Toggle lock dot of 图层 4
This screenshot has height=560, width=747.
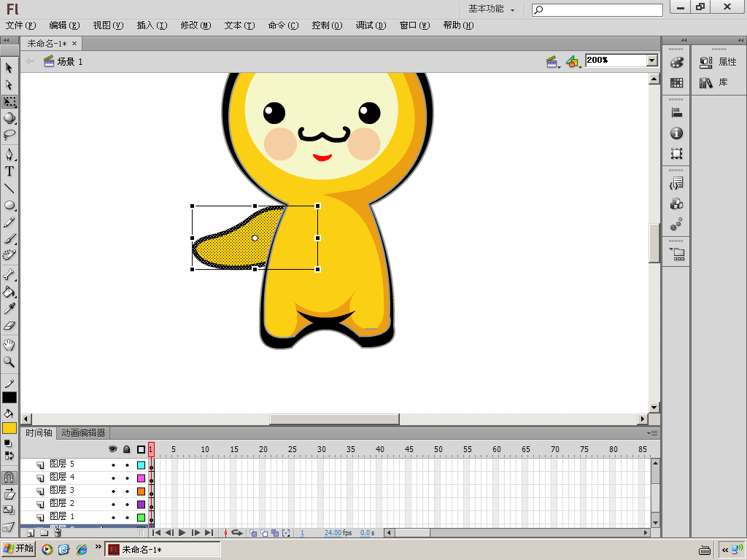point(127,478)
